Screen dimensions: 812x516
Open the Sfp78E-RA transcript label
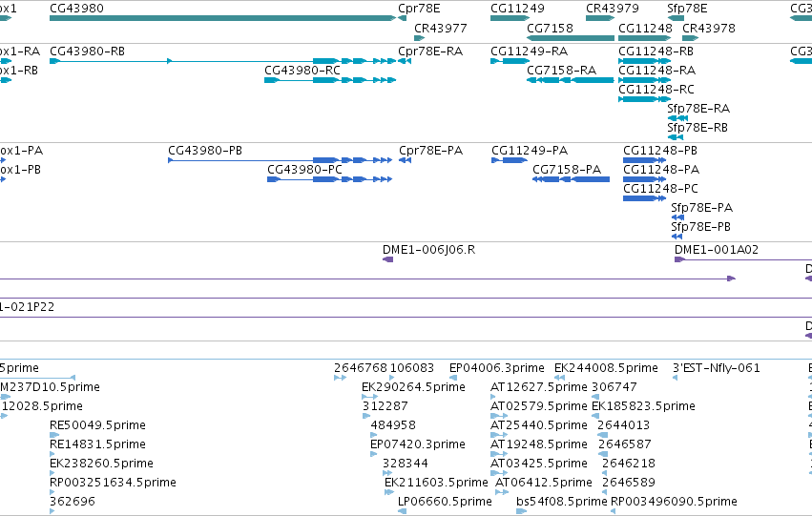(x=698, y=108)
